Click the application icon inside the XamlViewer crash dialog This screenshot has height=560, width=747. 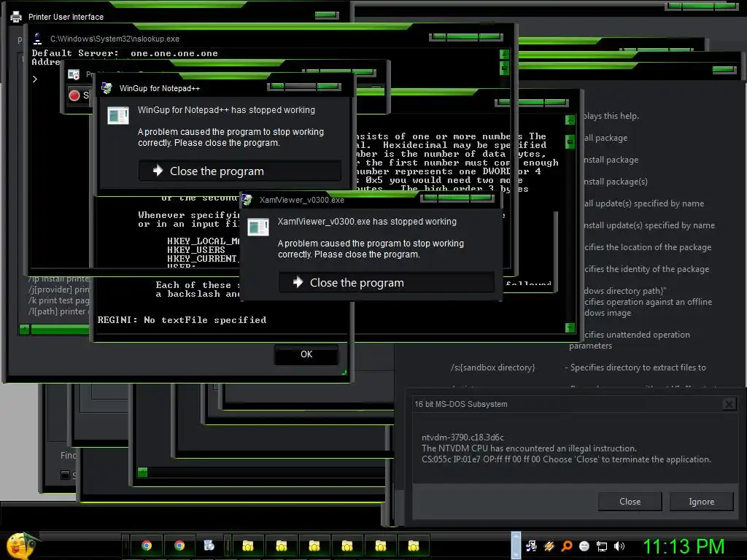[x=258, y=227]
